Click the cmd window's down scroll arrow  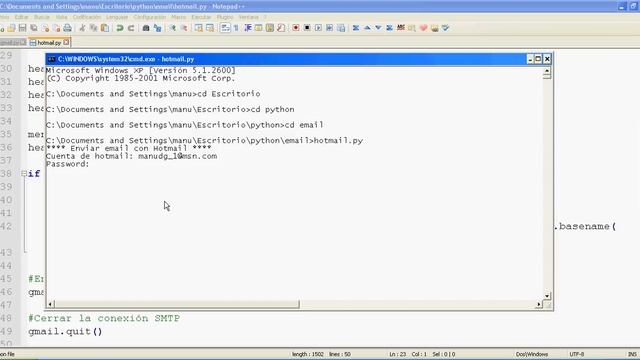point(547,296)
